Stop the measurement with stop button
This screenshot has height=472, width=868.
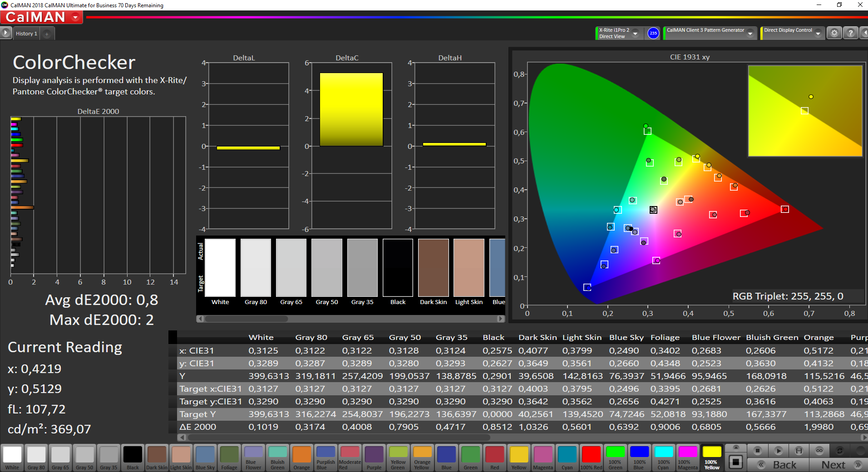tap(757, 451)
